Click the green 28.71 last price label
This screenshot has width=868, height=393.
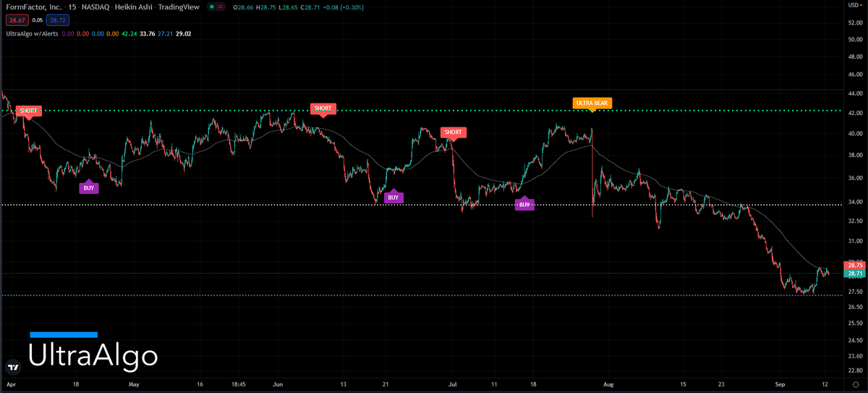pyautogui.click(x=855, y=274)
